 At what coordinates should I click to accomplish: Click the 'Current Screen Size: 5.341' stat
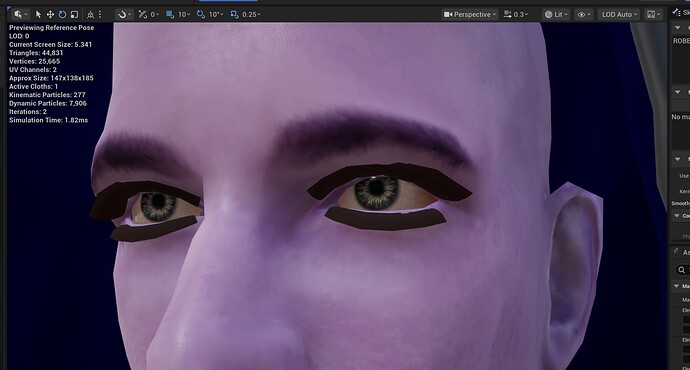(51, 44)
